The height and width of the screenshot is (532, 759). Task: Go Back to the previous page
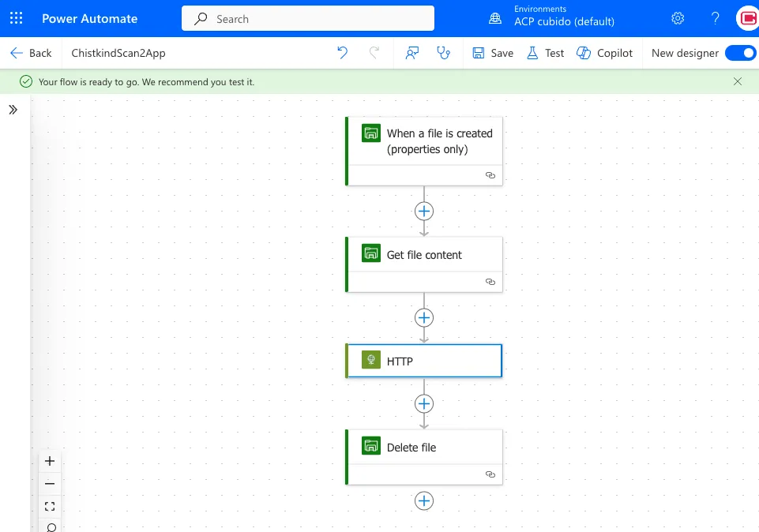[x=31, y=53]
